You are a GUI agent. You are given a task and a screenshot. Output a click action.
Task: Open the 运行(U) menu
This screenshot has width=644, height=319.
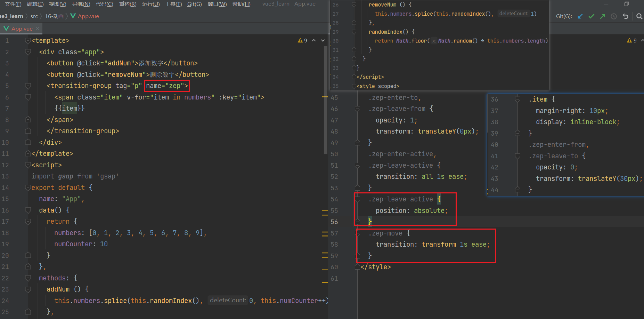[151, 4]
